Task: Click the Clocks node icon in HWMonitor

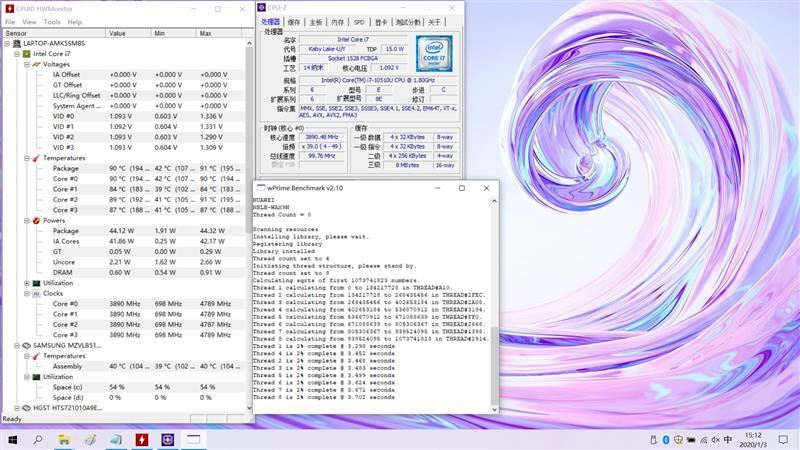Action: click(x=36, y=293)
